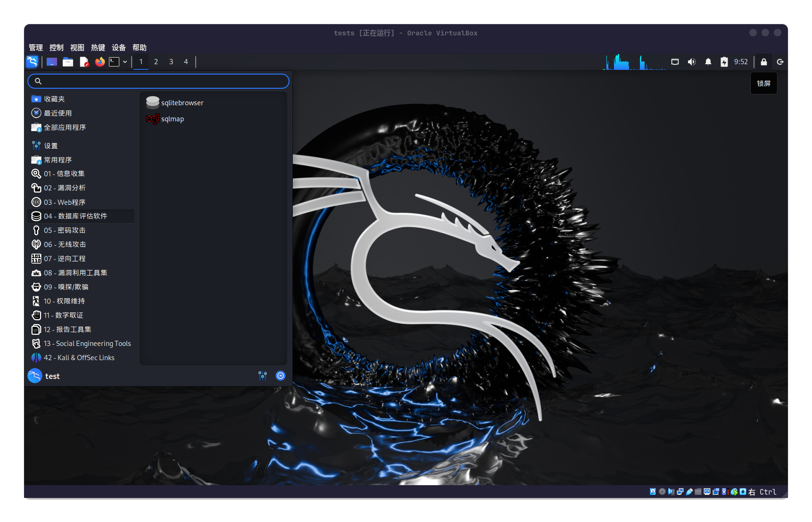
Task: Switch to workspace 3
Action: click(x=171, y=62)
